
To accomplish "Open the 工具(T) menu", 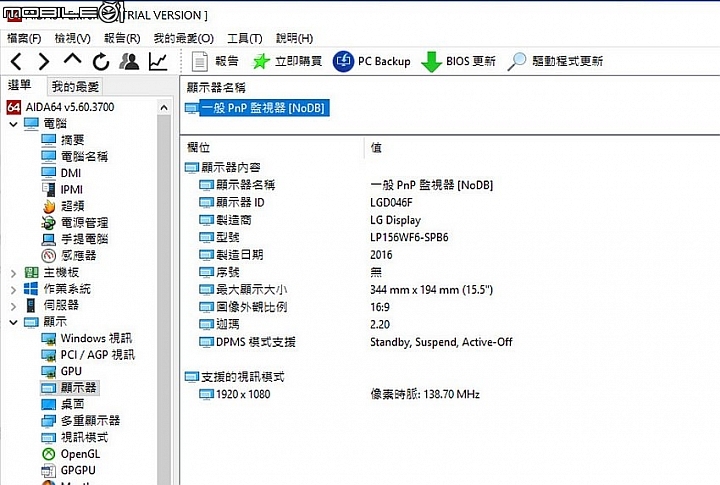I will (245, 38).
